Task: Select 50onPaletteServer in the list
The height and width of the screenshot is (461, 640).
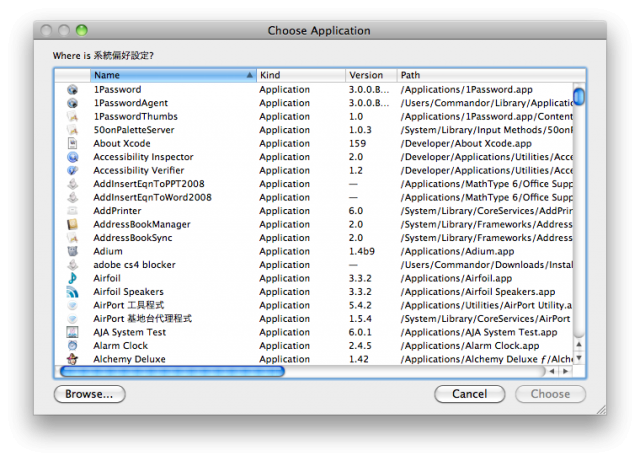Action: click(x=134, y=130)
